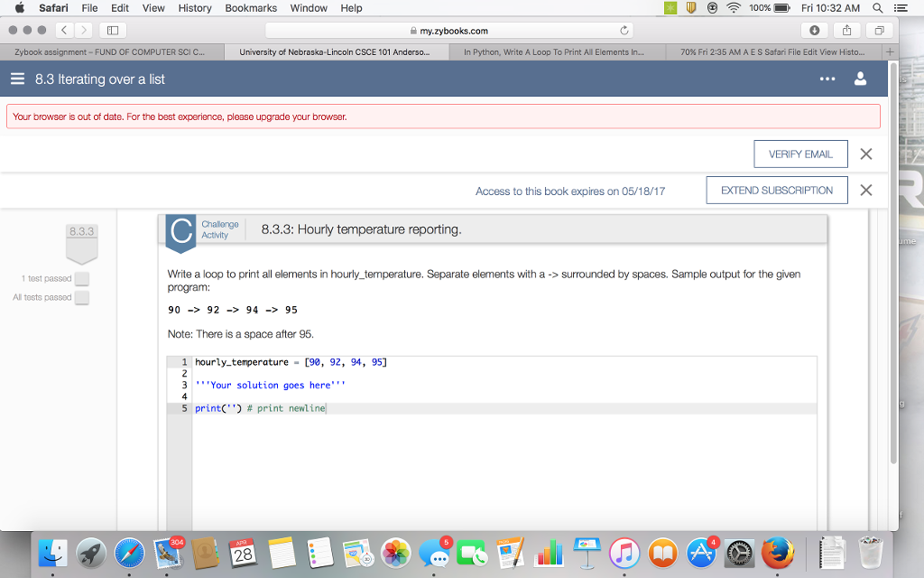Image resolution: width=924 pixels, height=578 pixels.
Task: Switch to University of Nebraska-Lincoln tab
Action: 337,51
